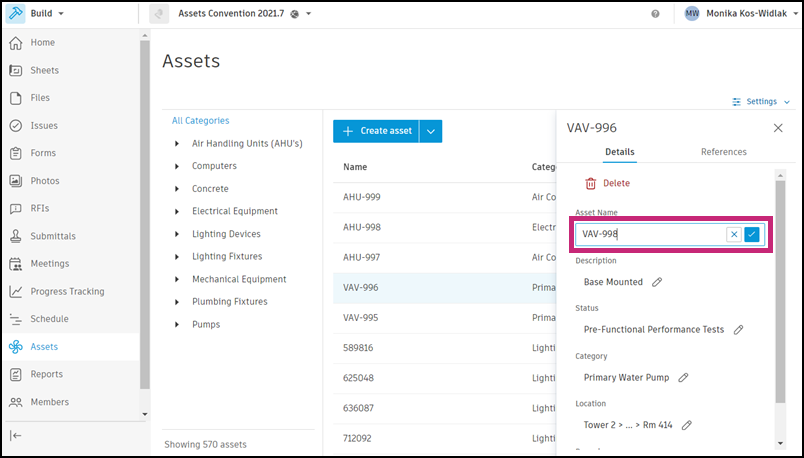Click the Create asset button

pyautogui.click(x=377, y=131)
